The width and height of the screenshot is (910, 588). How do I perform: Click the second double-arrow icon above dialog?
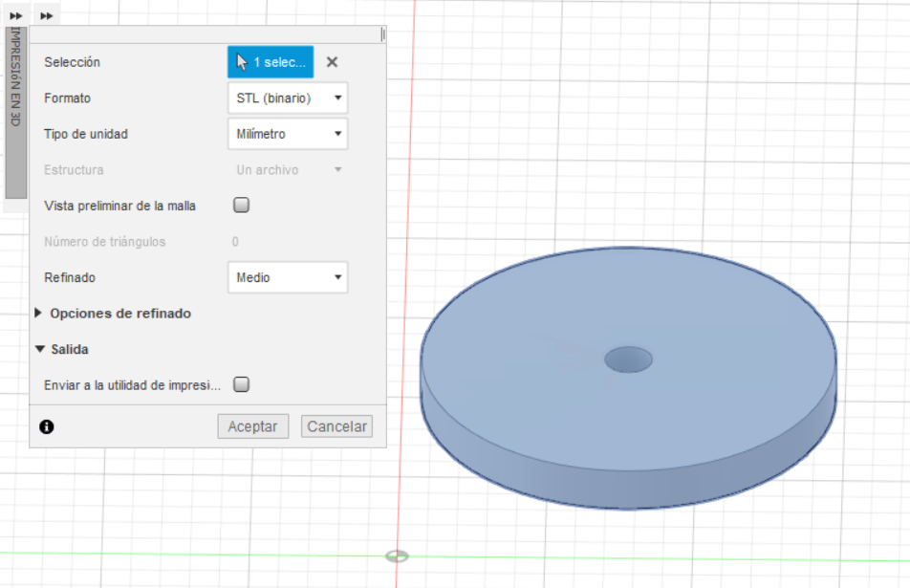47,16
